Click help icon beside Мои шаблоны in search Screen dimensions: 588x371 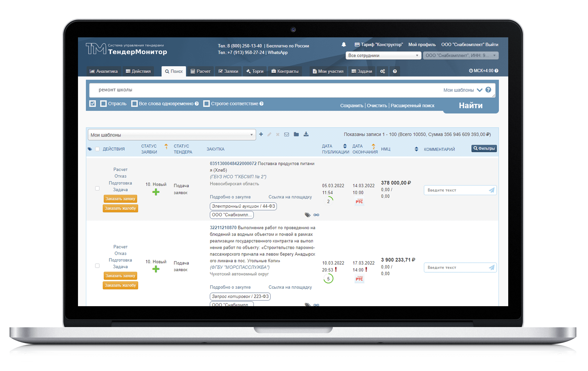488,90
